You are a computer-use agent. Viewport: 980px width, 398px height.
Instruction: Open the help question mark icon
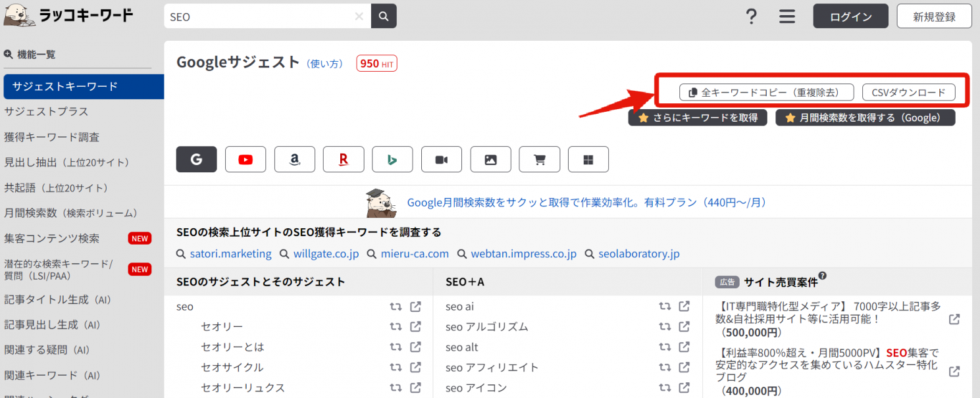click(x=752, y=16)
